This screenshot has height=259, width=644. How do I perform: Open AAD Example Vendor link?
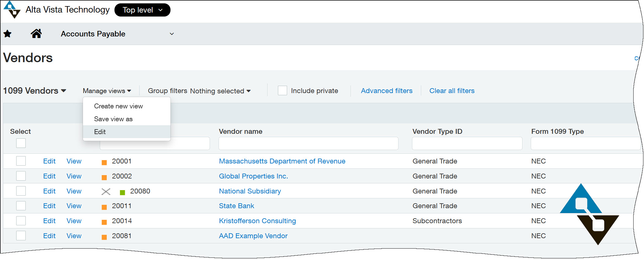pyautogui.click(x=253, y=236)
